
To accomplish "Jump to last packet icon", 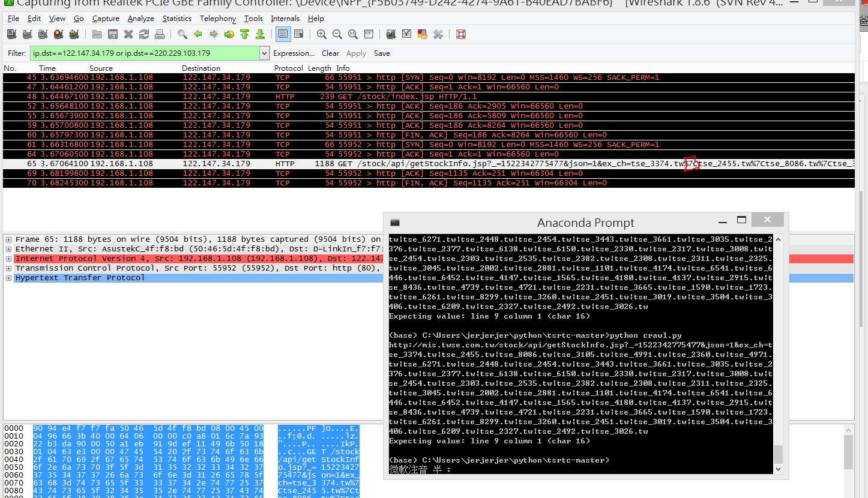I will coord(260,34).
